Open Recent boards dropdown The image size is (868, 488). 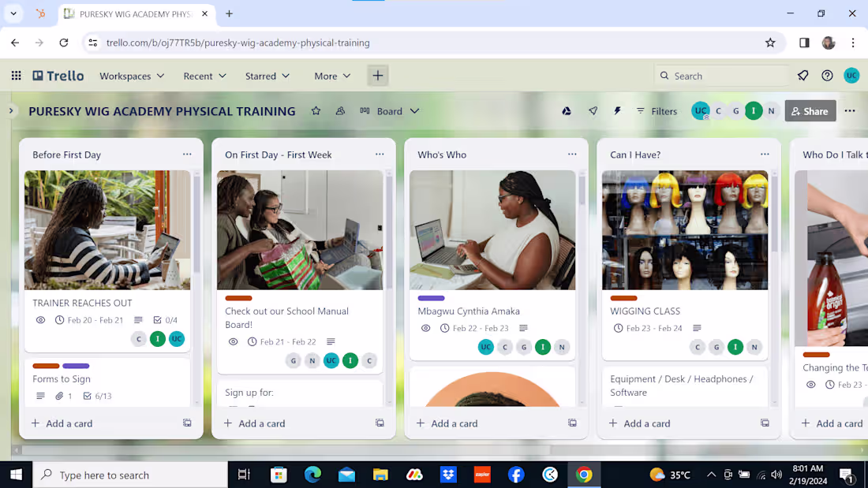tap(205, 76)
